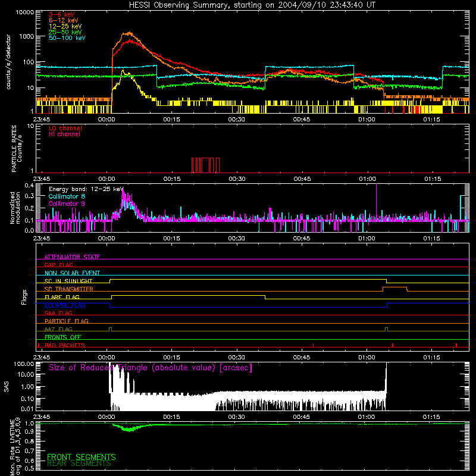Click the SC TRANSMITTER flag label
The height and width of the screenshot is (476, 476).
[x=69, y=289]
